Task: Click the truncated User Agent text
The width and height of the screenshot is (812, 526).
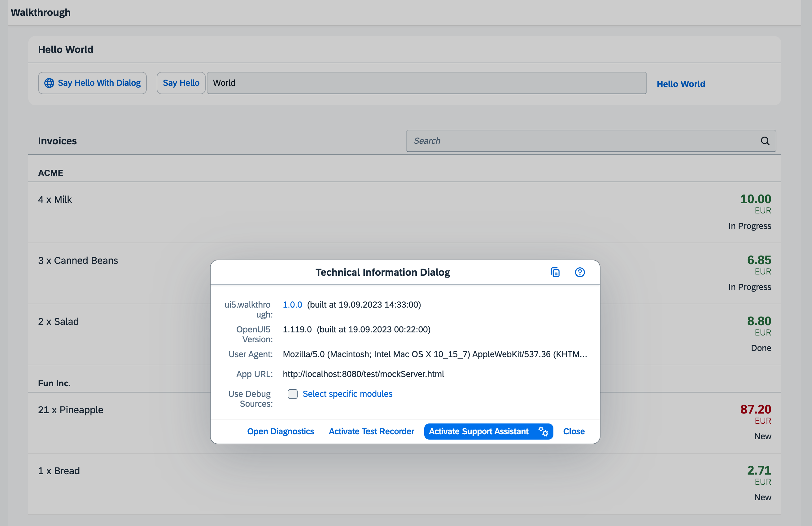Action: (x=435, y=354)
